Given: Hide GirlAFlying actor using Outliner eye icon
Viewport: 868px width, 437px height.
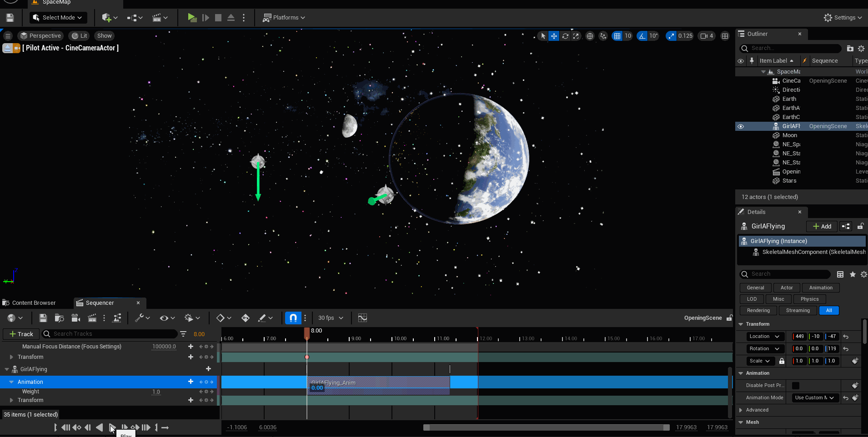Looking at the screenshot, I should (x=741, y=126).
